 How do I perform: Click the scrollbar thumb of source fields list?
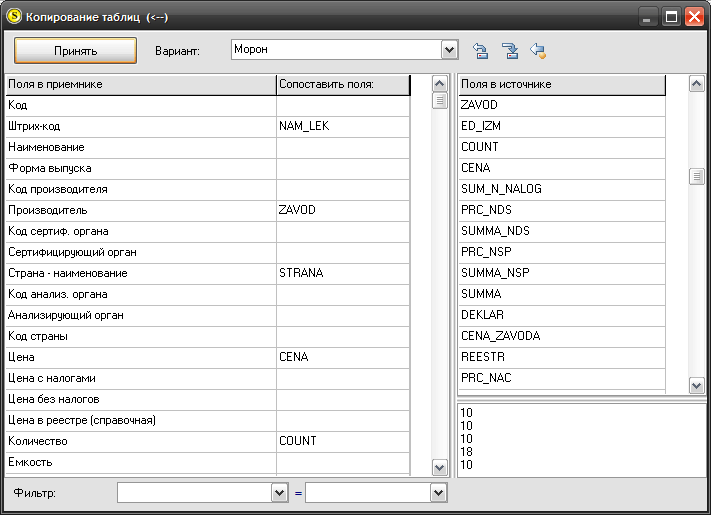click(x=696, y=176)
